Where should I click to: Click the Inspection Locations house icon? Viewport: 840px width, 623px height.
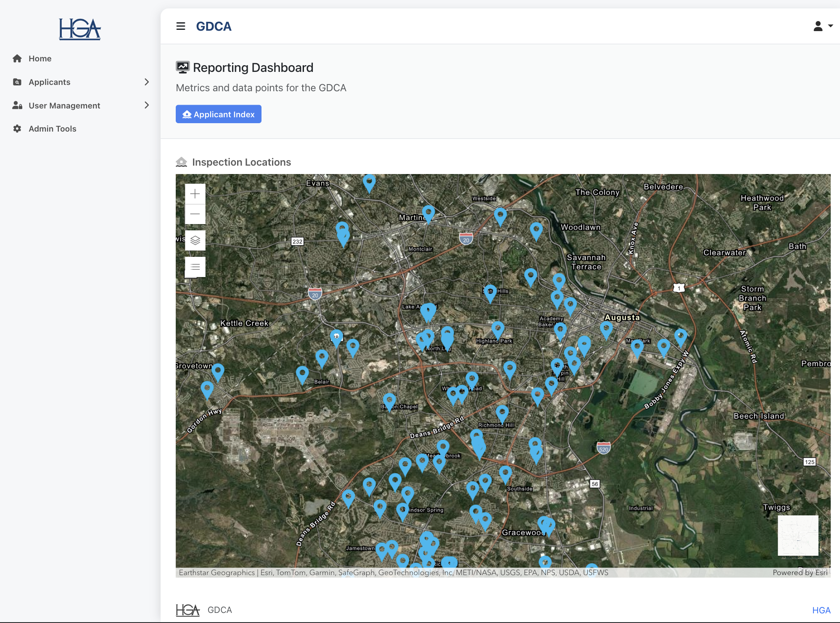point(181,162)
